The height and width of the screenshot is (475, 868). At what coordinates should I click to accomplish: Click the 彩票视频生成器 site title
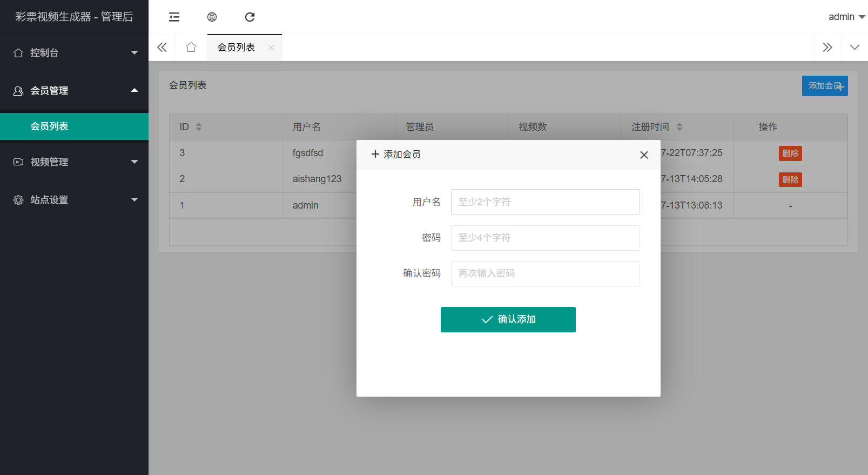point(74,17)
